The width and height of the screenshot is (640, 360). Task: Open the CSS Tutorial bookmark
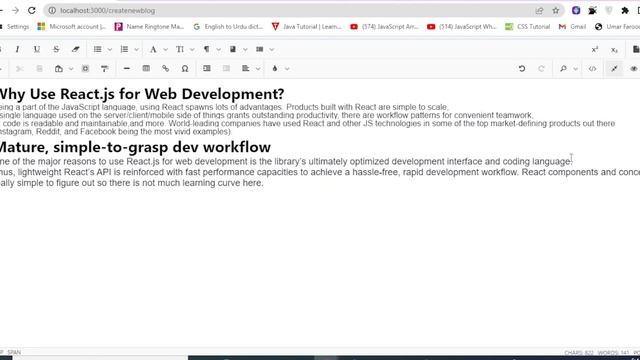click(x=527, y=27)
